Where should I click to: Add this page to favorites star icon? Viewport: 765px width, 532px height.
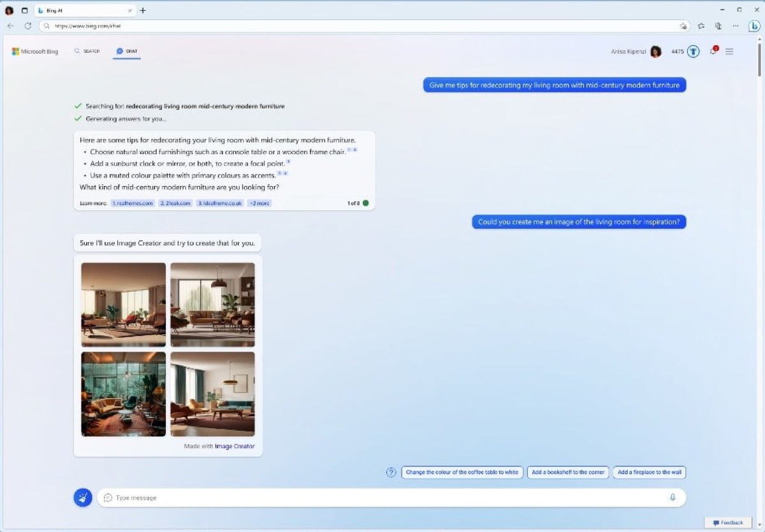click(x=683, y=26)
